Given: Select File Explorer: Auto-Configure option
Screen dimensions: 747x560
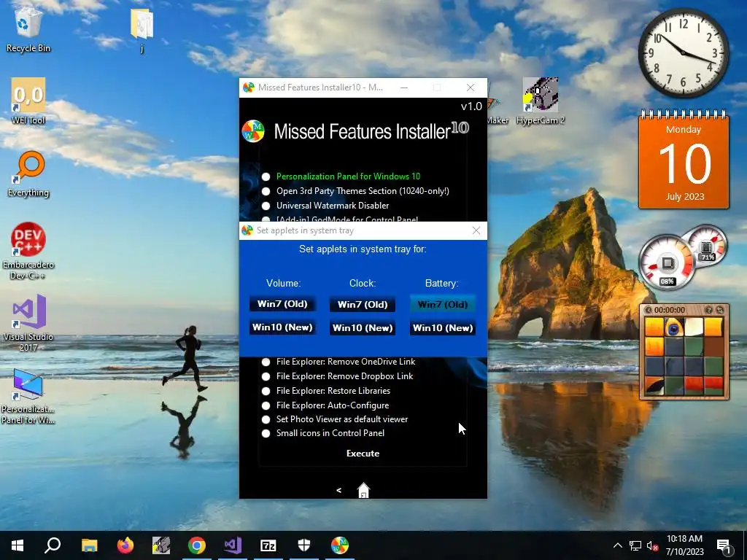Looking at the screenshot, I should pos(266,405).
